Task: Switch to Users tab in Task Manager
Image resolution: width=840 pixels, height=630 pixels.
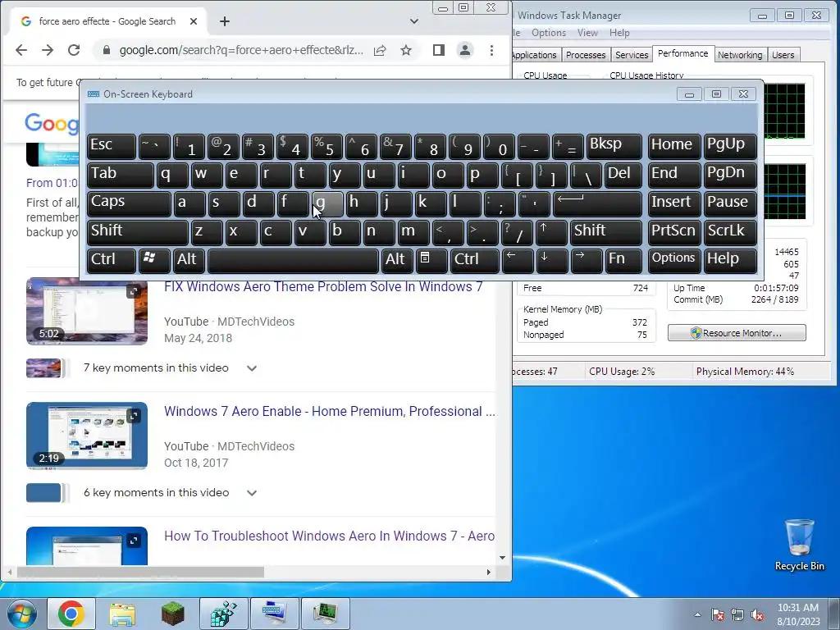Action: point(783,55)
